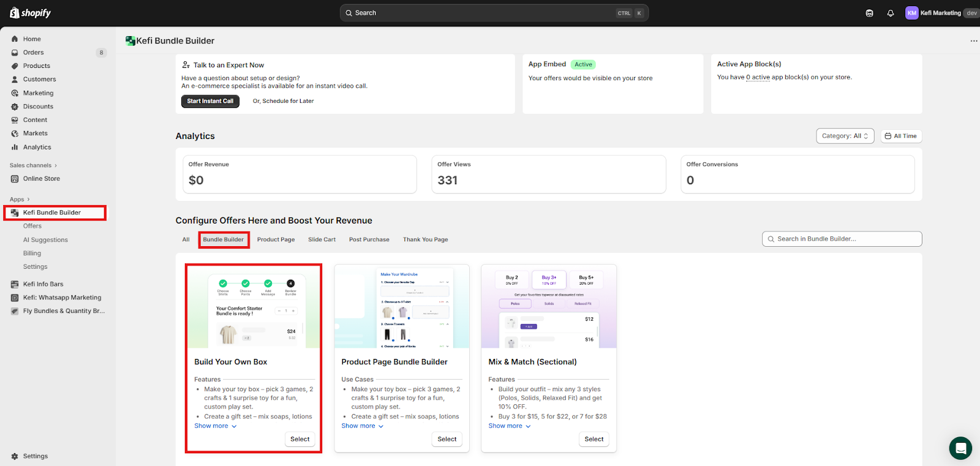Select the Post Purchase tab
The width and height of the screenshot is (980, 466).
pyautogui.click(x=369, y=239)
